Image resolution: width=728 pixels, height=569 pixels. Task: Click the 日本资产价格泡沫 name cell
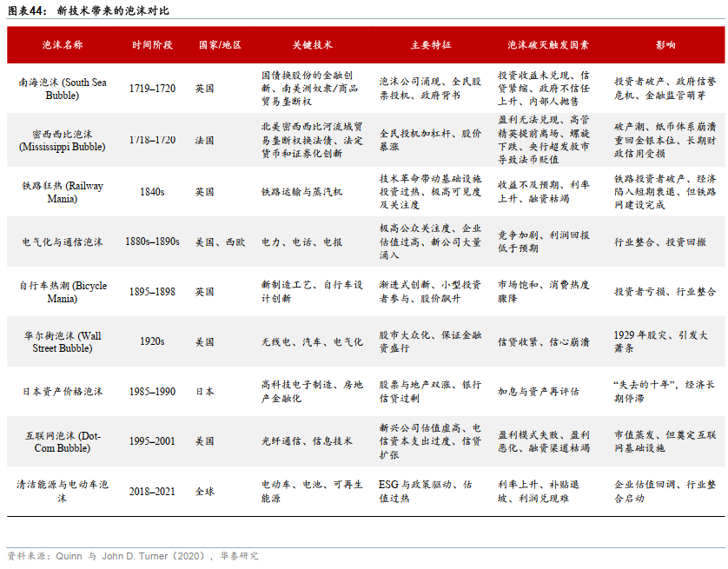point(63,392)
